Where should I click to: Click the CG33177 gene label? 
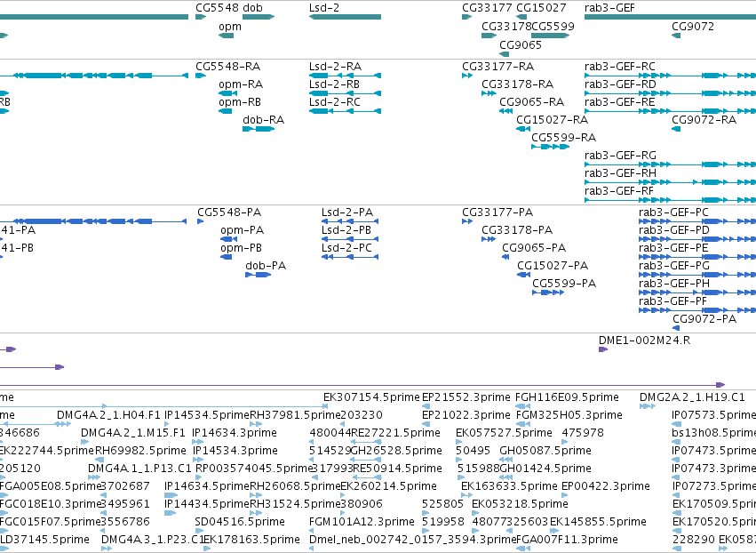pos(487,8)
